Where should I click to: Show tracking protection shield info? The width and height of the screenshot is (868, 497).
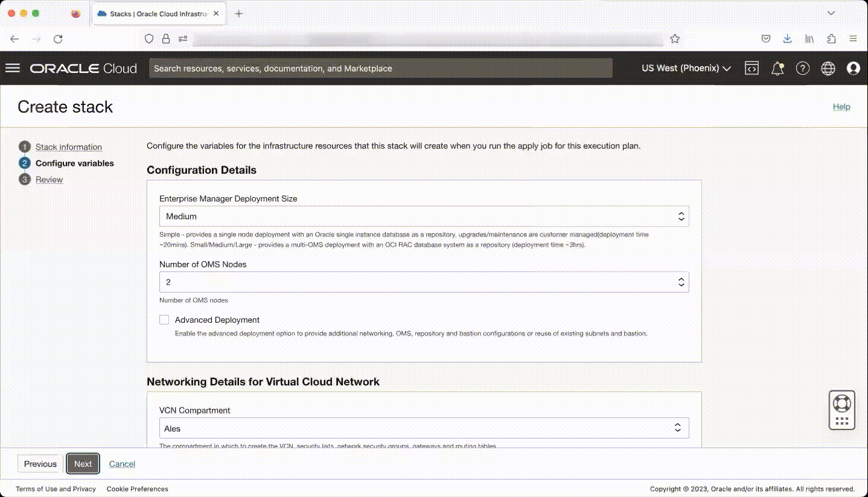tap(149, 39)
